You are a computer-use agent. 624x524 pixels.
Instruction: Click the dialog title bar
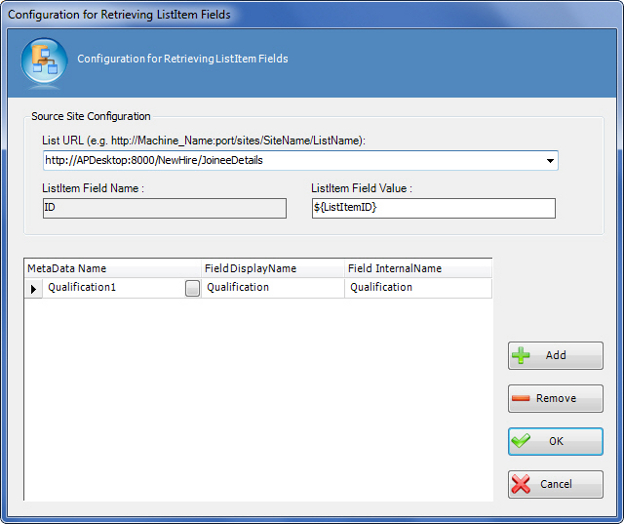click(300, 14)
